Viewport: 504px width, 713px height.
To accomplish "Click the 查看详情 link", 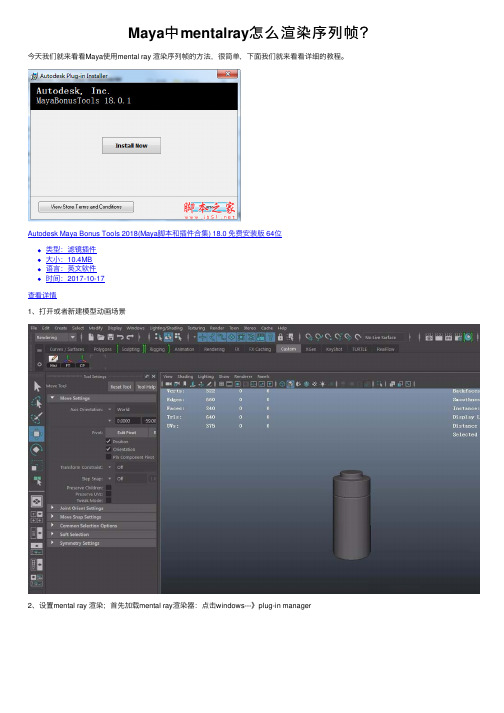I will (42, 295).
